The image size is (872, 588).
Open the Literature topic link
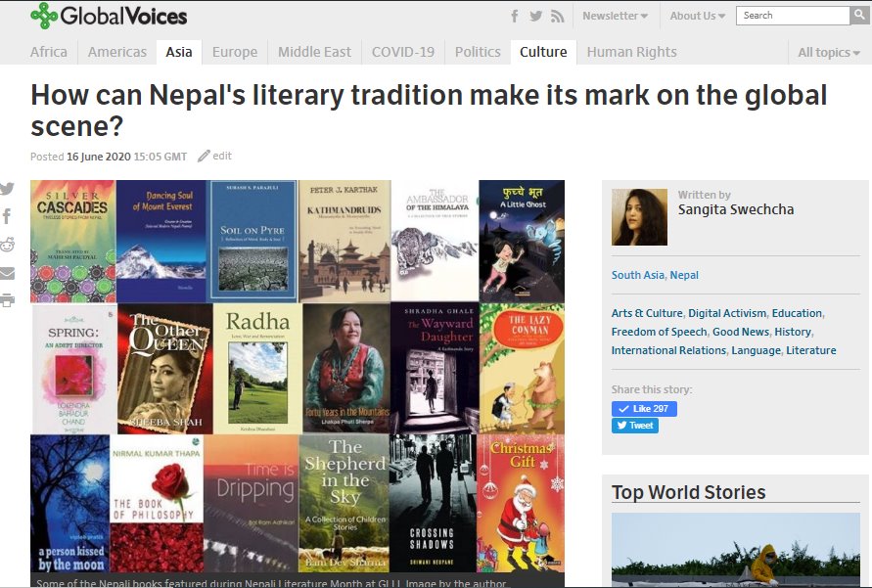[x=810, y=350]
